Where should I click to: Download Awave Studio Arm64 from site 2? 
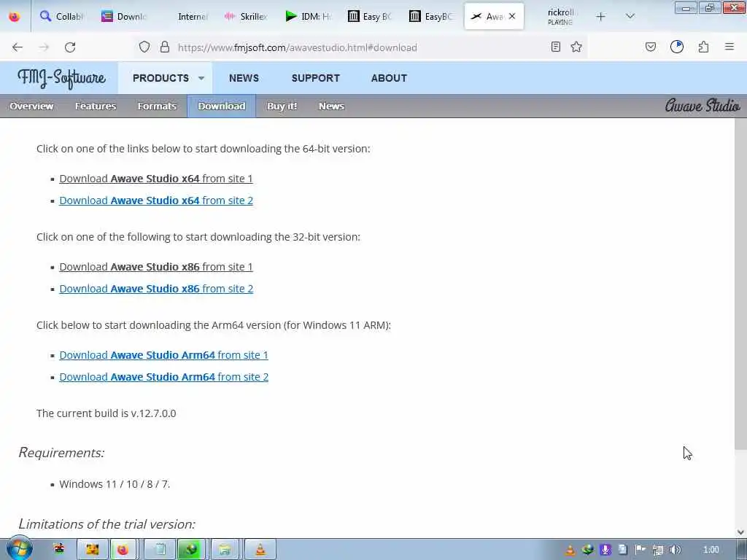163,377
